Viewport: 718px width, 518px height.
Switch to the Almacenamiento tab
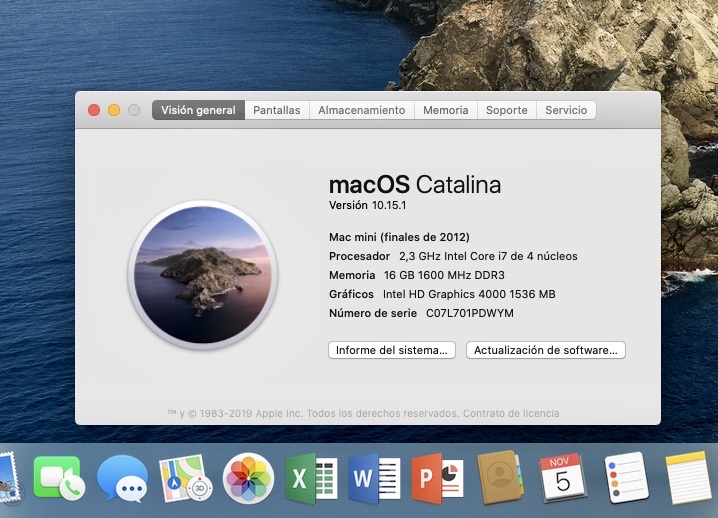(x=362, y=110)
